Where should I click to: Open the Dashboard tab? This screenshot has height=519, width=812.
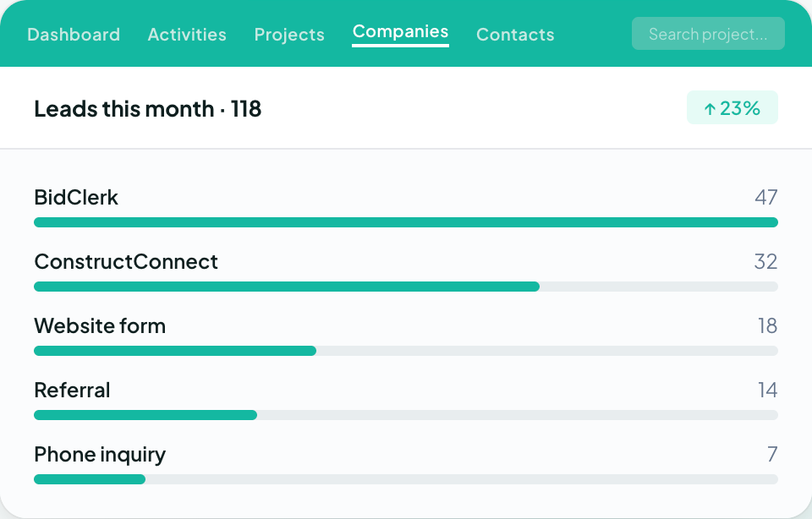point(74,35)
